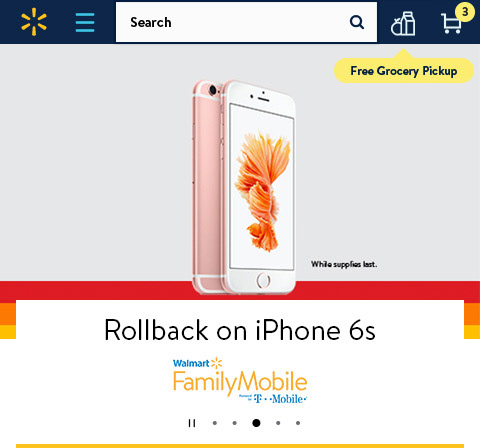
Task: Select the active third carousel dot
Action: 256,423
